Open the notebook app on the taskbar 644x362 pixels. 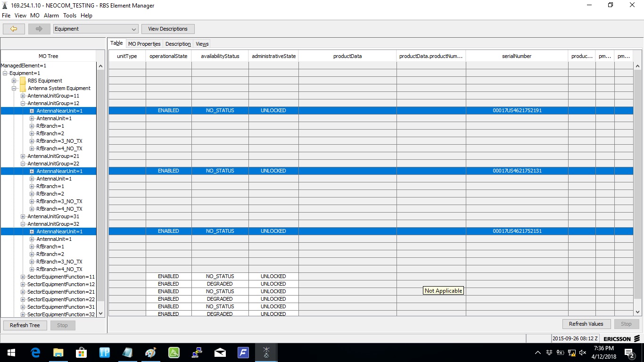click(128, 353)
